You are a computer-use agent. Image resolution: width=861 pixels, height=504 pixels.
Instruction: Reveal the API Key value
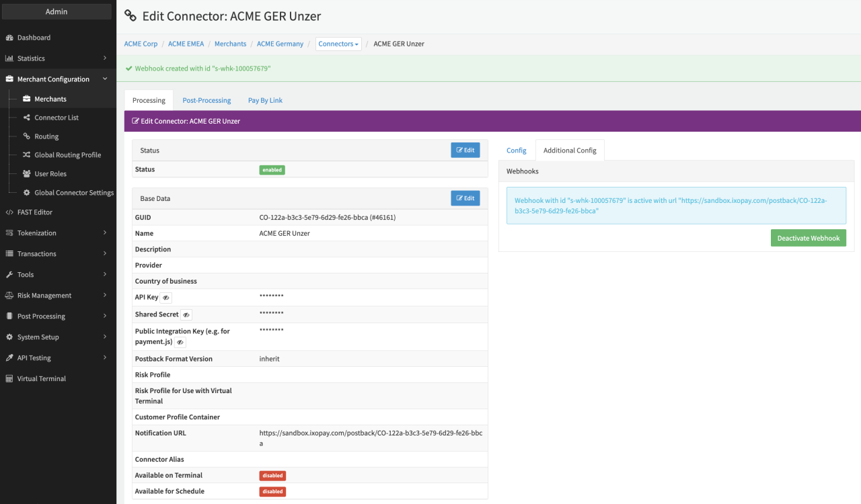(x=165, y=297)
